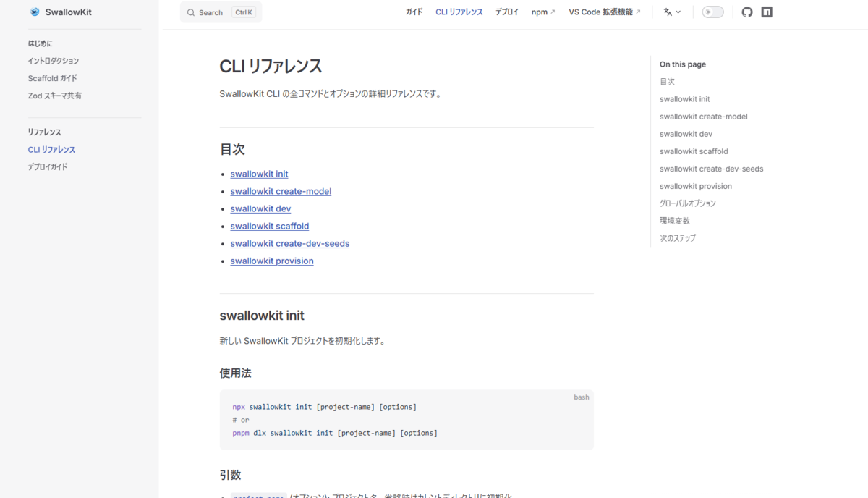
Task: Click the swallowkit scaffold contents link
Action: point(270,226)
